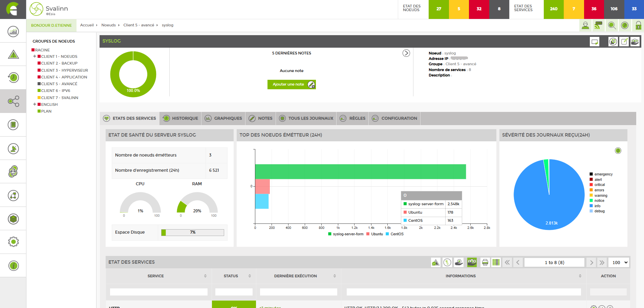Click the green multi-gear hand icon in services toolbar
The height and width of the screenshot is (308, 644).
point(472,262)
